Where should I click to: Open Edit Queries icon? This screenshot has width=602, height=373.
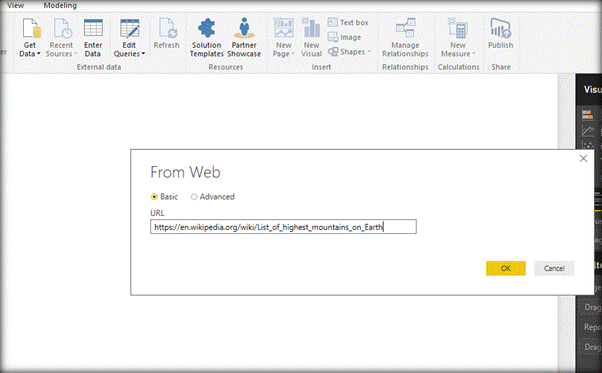(129, 28)
